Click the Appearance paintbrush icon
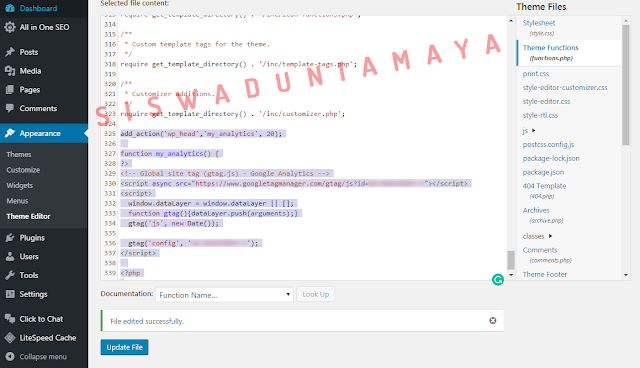640x368 pixels. 10,133
